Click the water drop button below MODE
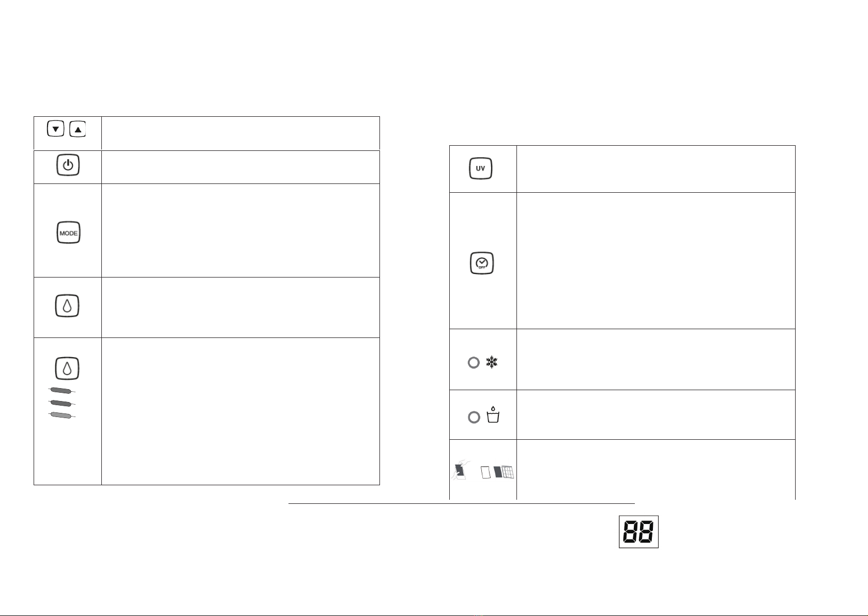 [67, 306]
